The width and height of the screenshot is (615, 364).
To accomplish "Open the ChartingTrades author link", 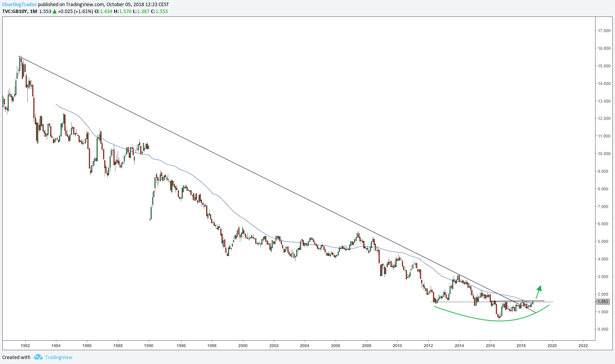I will 20,5.
